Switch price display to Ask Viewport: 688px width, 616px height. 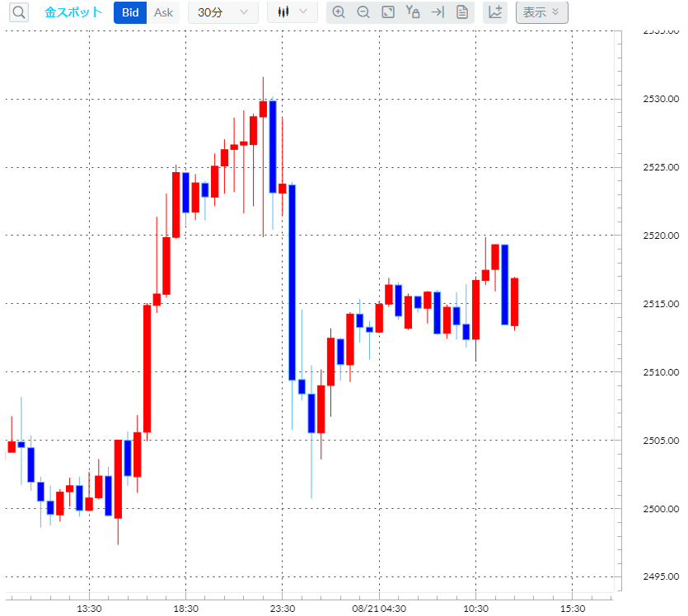pyautogui.click(x=163, y=12)
